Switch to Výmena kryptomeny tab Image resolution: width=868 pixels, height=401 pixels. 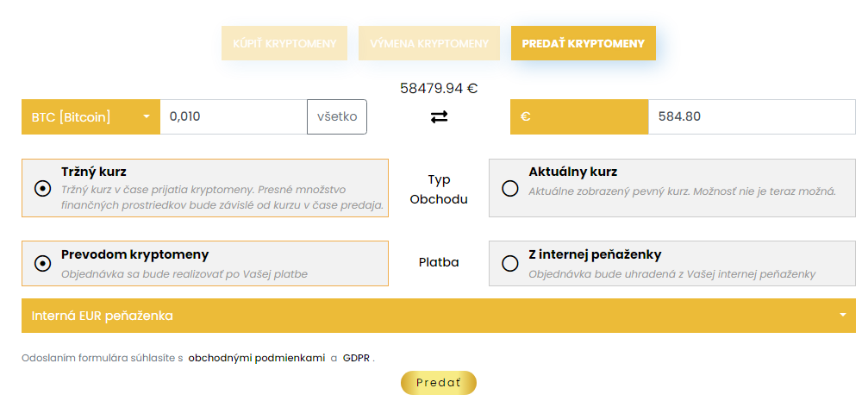[x=428, y=43]
